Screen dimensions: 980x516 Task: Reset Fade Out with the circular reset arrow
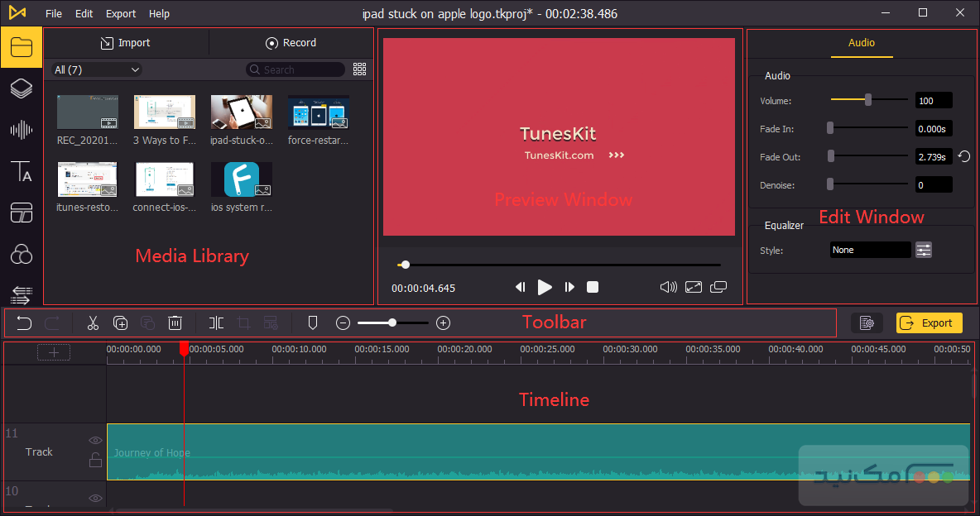(x=963, y=156)
